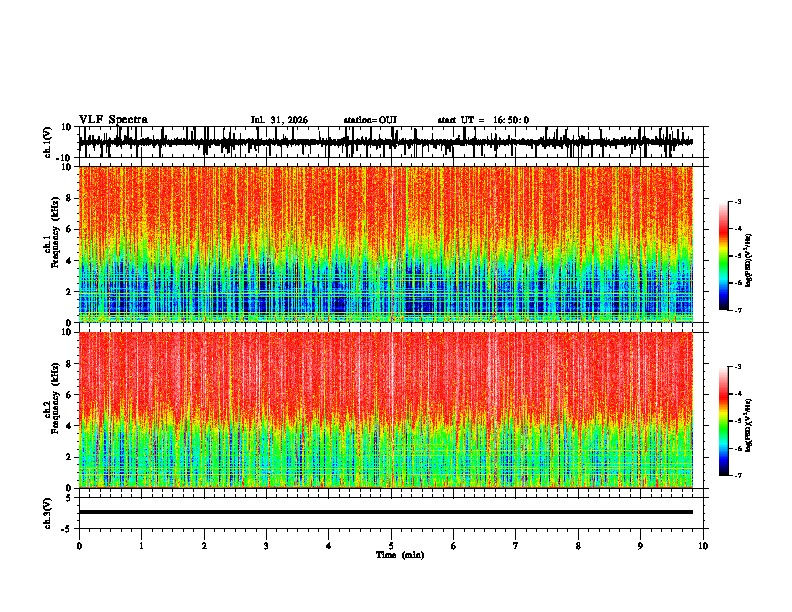792x612 pixels.
Task: Click the time axis tick label 9
Action: tap(640, 546)
